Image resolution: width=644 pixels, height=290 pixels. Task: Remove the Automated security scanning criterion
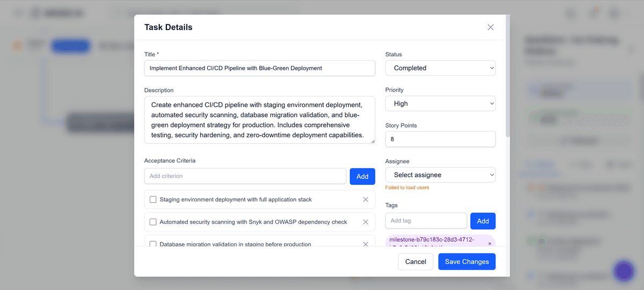[x=365, y=222]
